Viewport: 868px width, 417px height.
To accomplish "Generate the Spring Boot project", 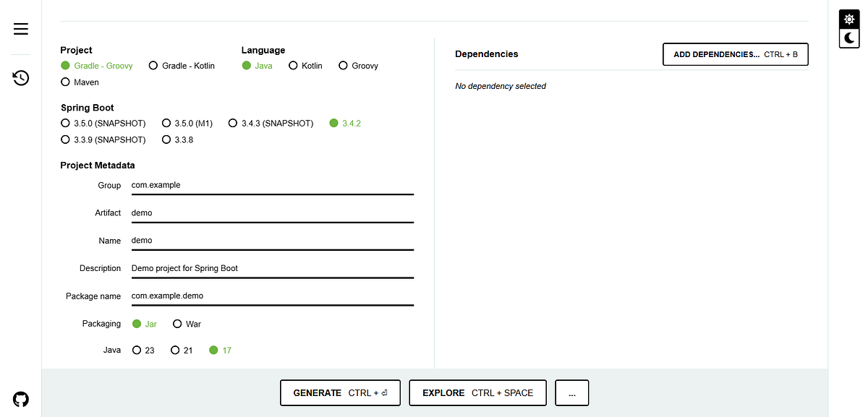I will [x=340, y=392].
